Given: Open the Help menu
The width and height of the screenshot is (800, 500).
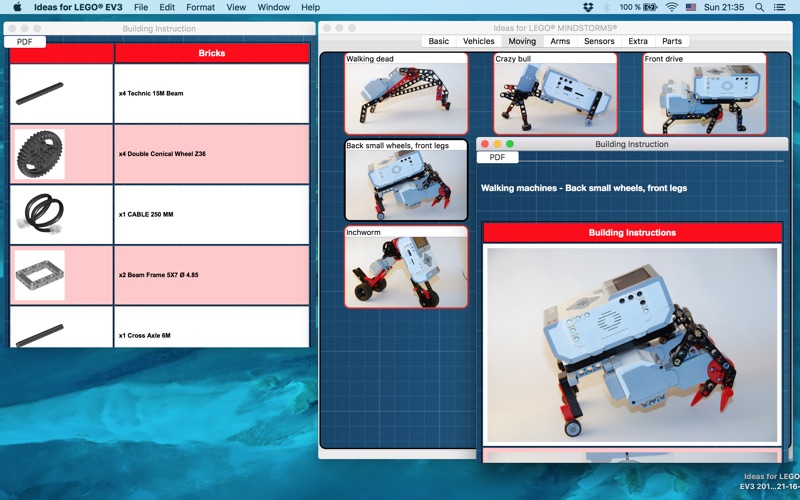Looking at the screenshot, I should [x=310, y=7].
